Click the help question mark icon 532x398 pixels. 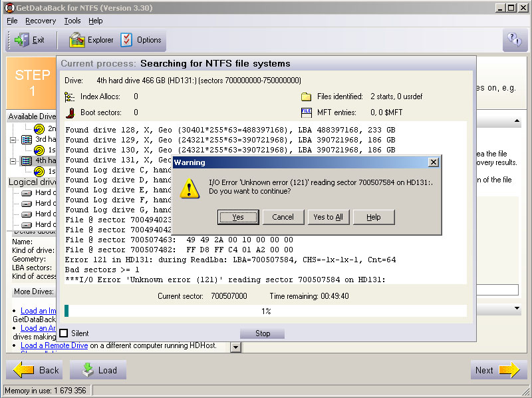(x=514, y=40)
